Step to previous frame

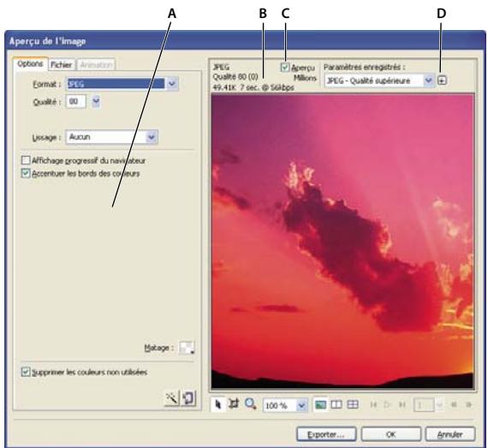[x=454, y=404]
